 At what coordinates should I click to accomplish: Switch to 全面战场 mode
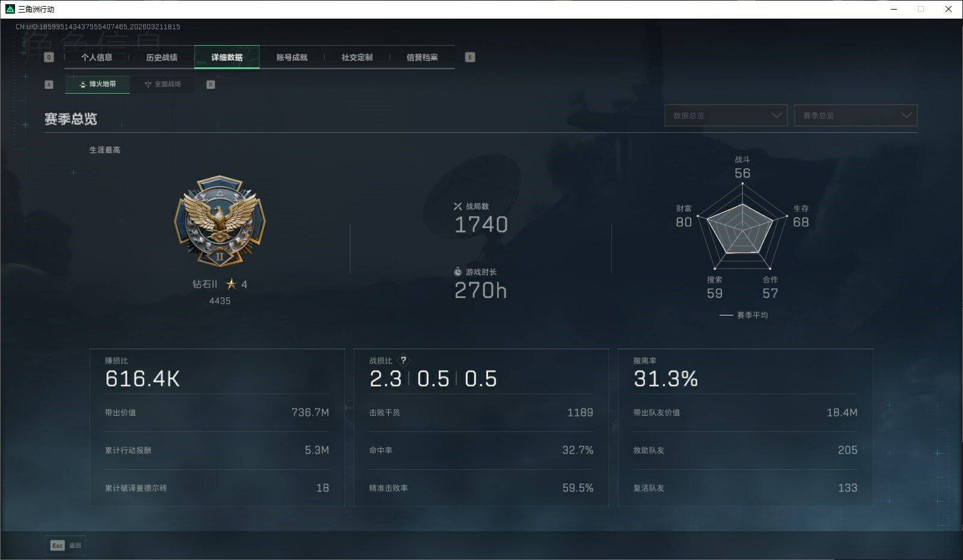[162, 84]
